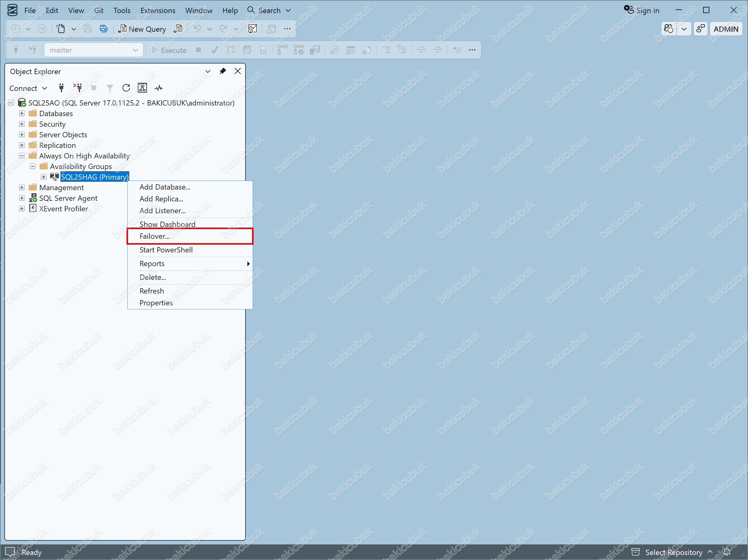Expand the SQL25HAG availability group node

pyautogui.click(x=44, y=177)
